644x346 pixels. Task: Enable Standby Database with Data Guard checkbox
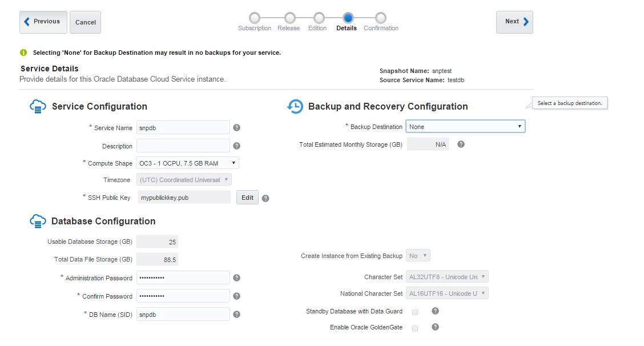[x=415, y=312]
